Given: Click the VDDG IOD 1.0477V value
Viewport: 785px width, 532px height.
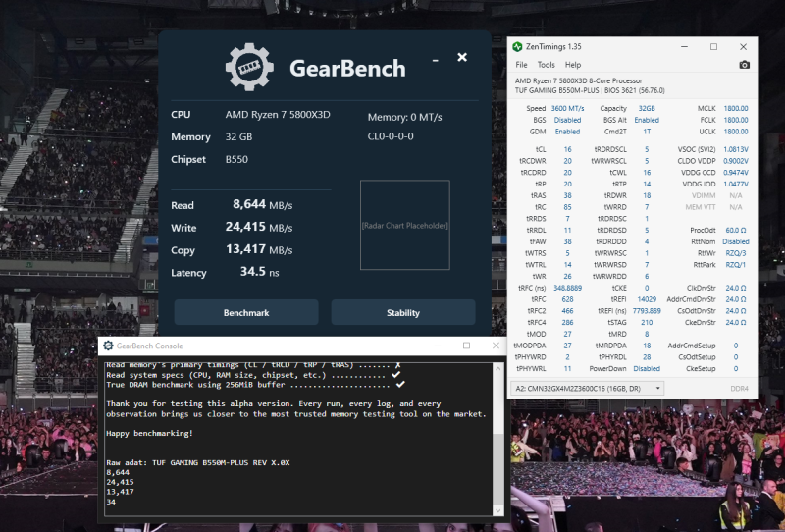Looking at the screenshot, I should 735,184.
